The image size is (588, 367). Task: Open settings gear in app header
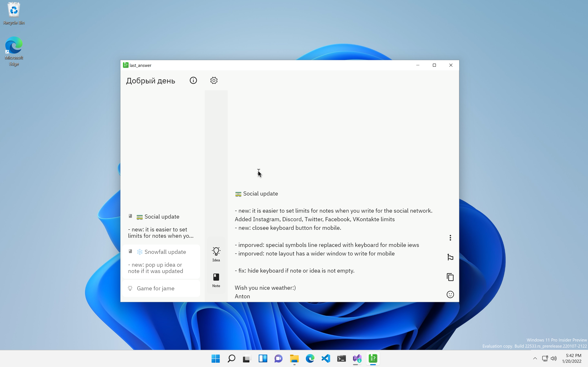[x=214, y=80]
